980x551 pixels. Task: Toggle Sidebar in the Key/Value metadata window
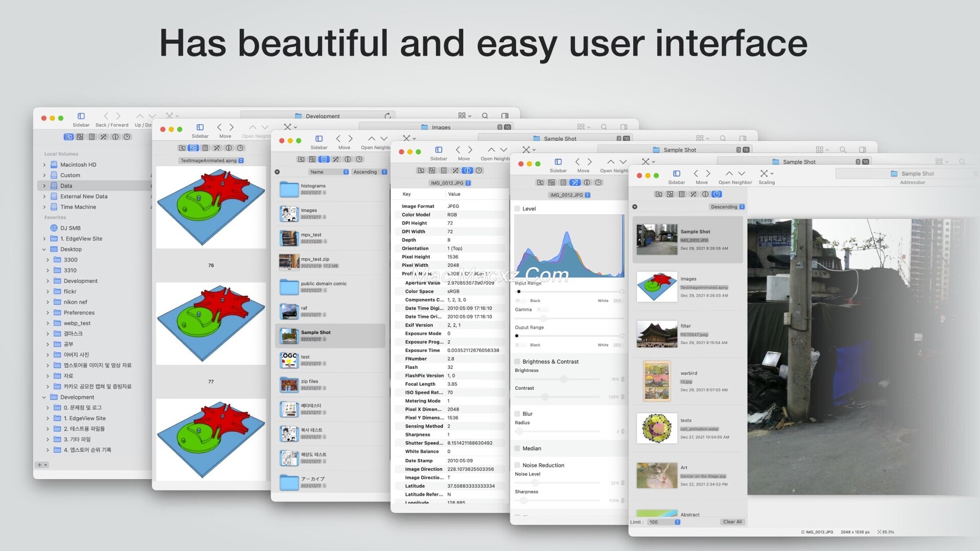click(x=438, y=149)
